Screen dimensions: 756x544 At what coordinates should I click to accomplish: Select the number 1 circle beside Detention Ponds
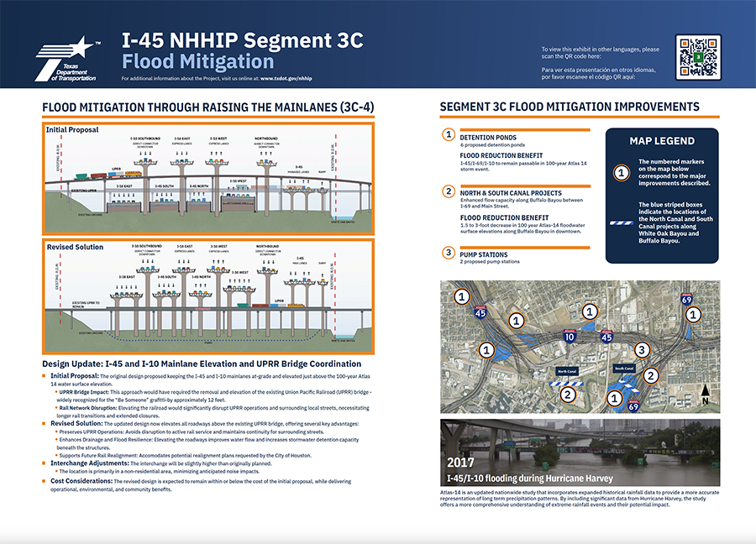[x=449, y=134]
